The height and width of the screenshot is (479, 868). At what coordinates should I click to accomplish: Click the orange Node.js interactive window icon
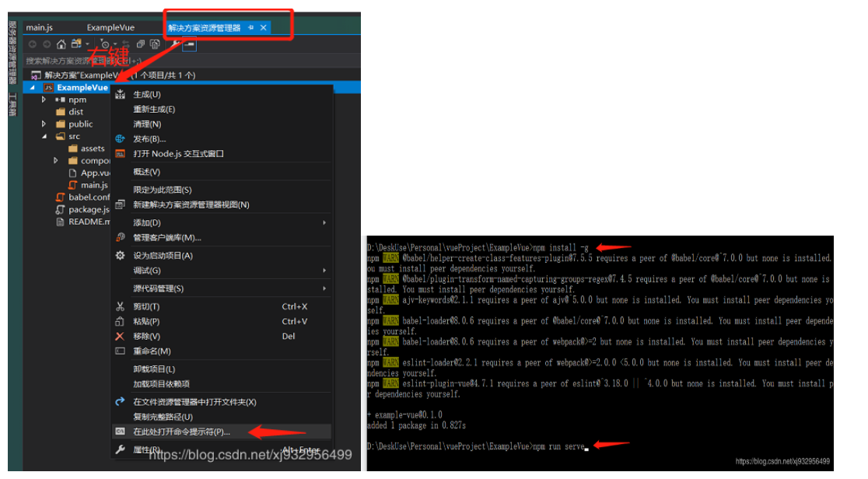[x=121, y=153]
